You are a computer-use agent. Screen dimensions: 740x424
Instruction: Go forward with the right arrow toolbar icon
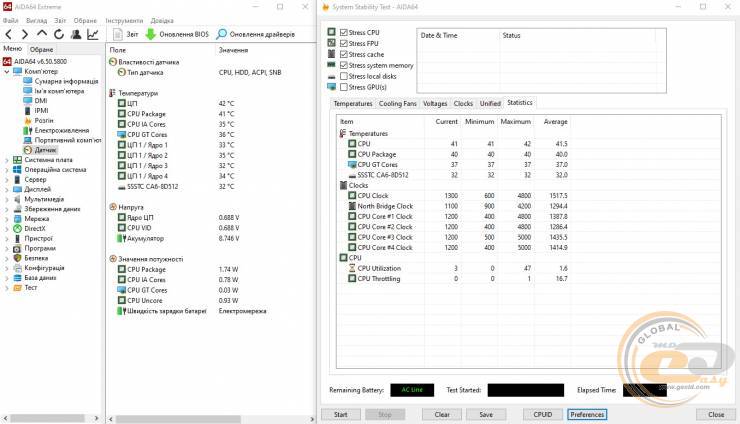[25, 34]
